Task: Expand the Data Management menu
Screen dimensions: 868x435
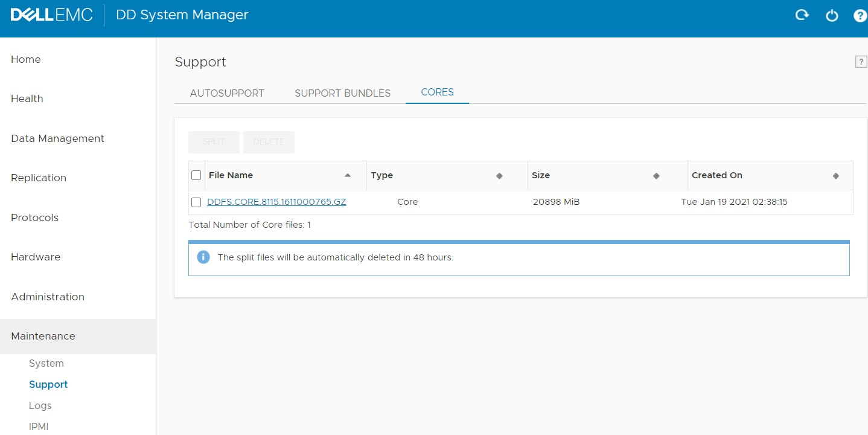Action: tap(57, 138)
